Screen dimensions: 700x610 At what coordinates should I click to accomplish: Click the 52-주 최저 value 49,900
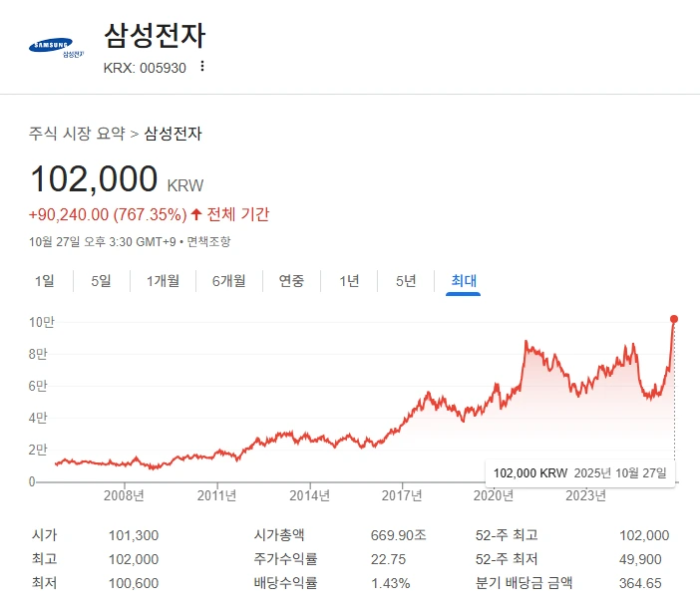640,559
